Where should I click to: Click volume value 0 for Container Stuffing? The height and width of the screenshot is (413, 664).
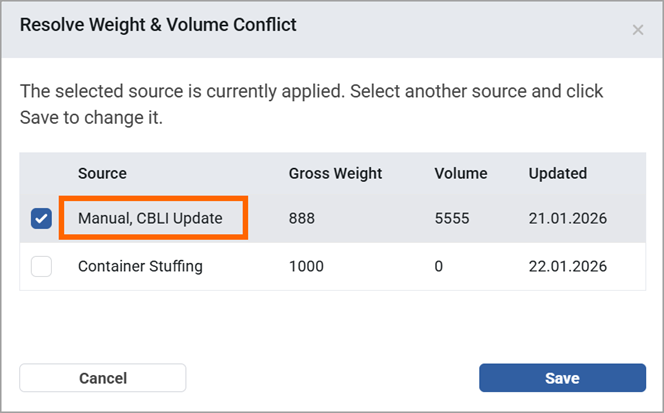[x=439, y=266]
